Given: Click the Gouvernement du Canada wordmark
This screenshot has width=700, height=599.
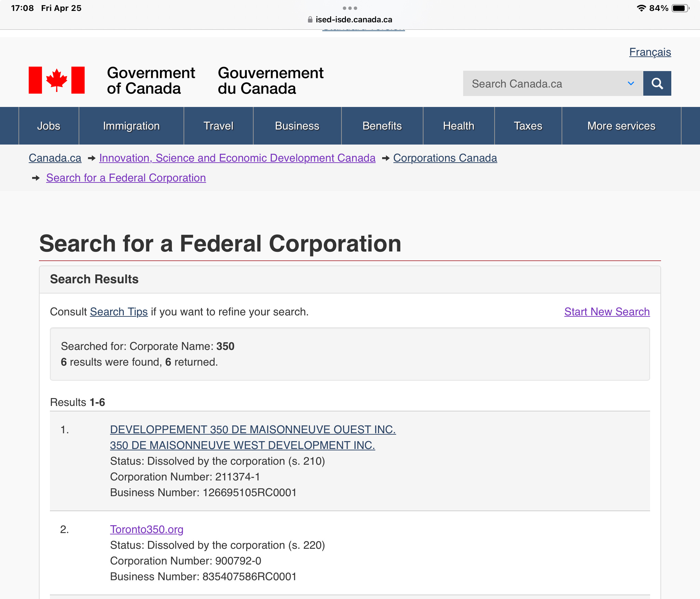Looking at the screenshot, I should click(271, 81).
